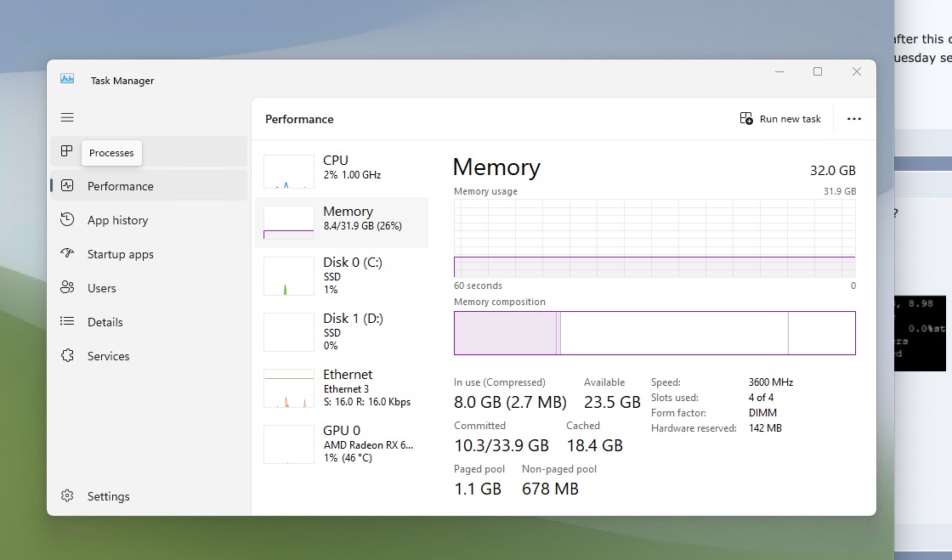Select the Ethernet graph thumbnail
The height and width of the screenshot is (560, 952).
point(288,388)
